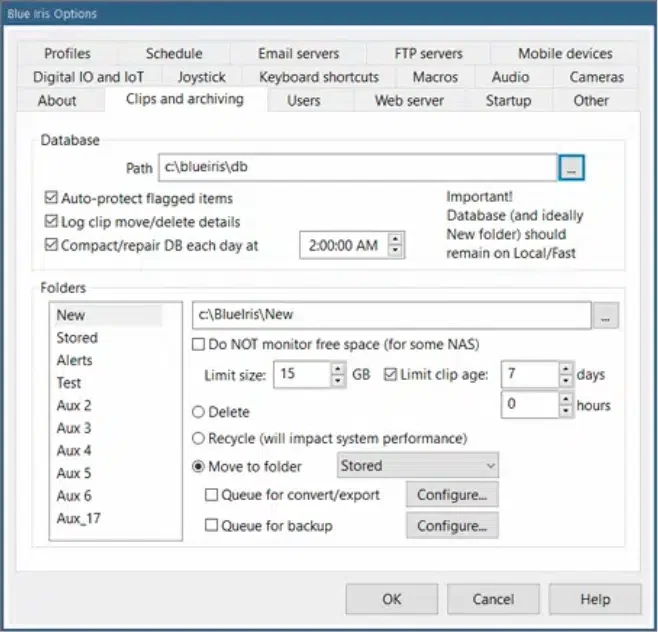Select the Delete radio button
Viewport: 658px width, 632px height.
click(198, 412)
